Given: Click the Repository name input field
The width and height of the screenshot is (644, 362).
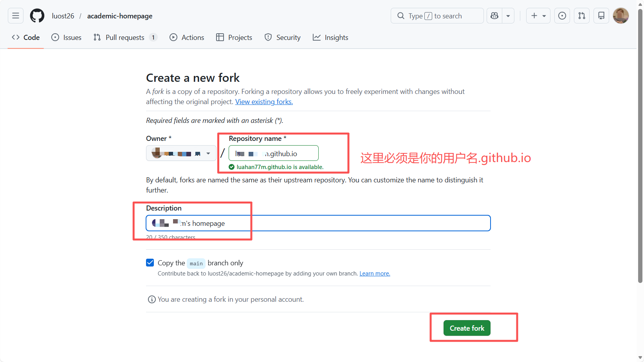Looking at the screenshot, I should point(273,153).
